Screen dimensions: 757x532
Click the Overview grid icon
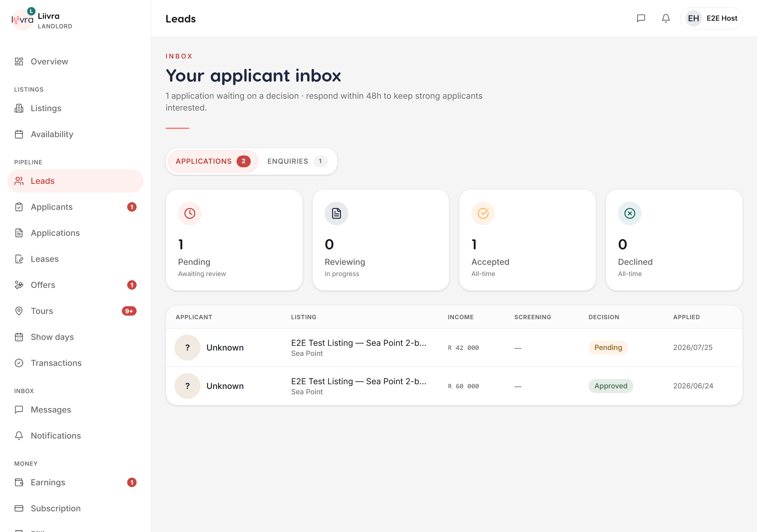pos(19,61)
